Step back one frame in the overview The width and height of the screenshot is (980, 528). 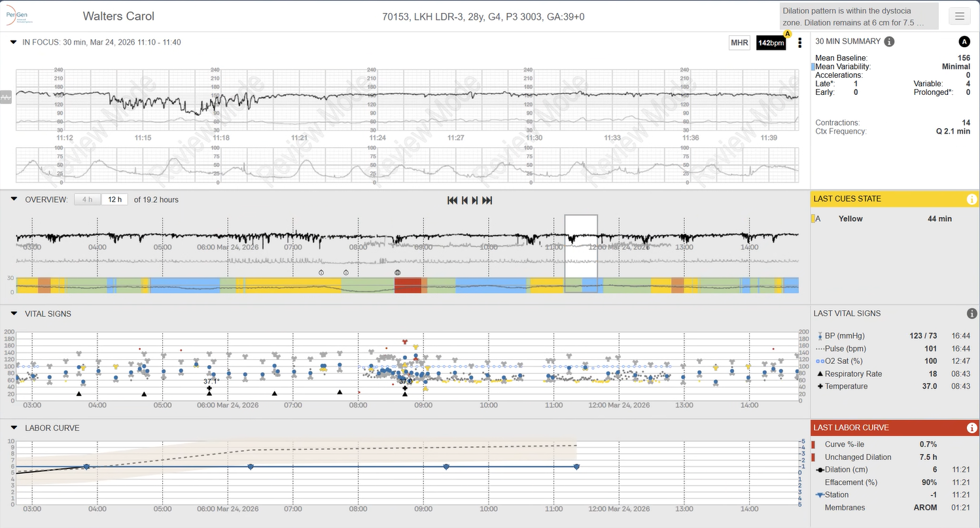click(464, 200)
